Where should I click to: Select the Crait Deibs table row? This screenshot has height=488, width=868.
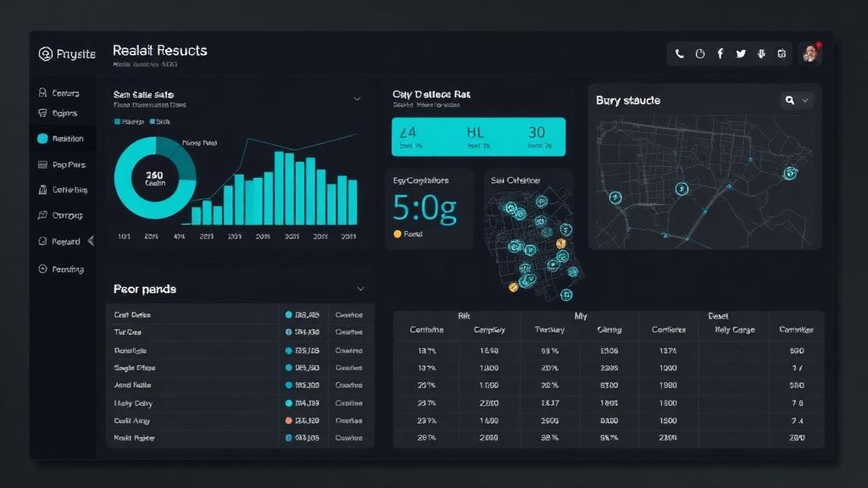(240, 314)
